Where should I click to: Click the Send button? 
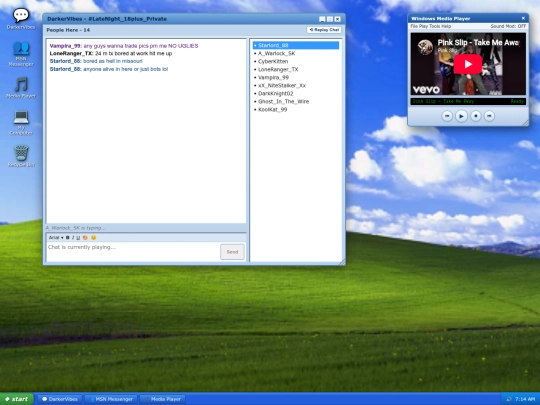[232, 252]
